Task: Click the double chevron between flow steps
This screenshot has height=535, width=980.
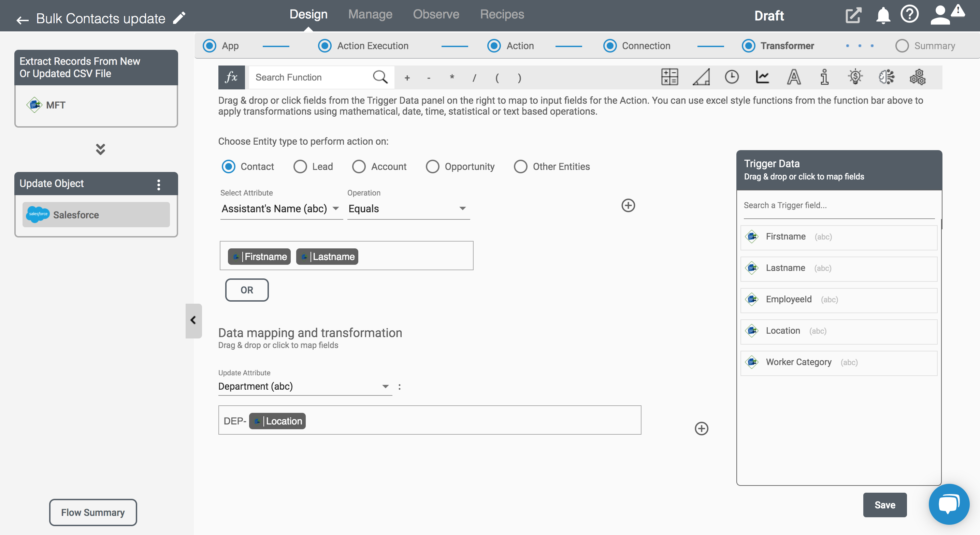Action: [x=100, y=149]
